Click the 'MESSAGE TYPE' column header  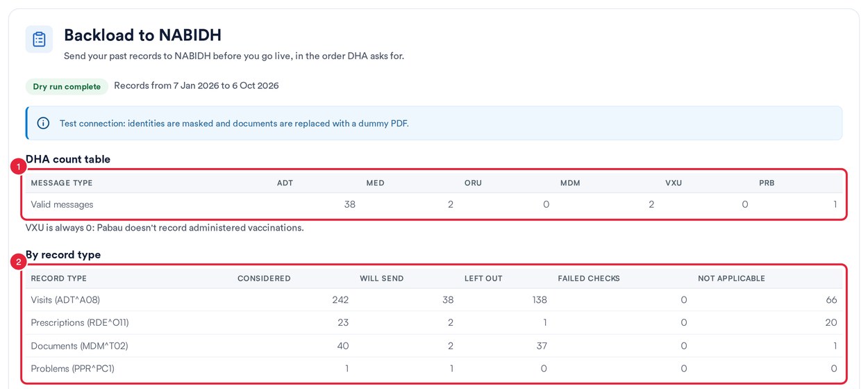pyautogui.click(x=62, y=183)
